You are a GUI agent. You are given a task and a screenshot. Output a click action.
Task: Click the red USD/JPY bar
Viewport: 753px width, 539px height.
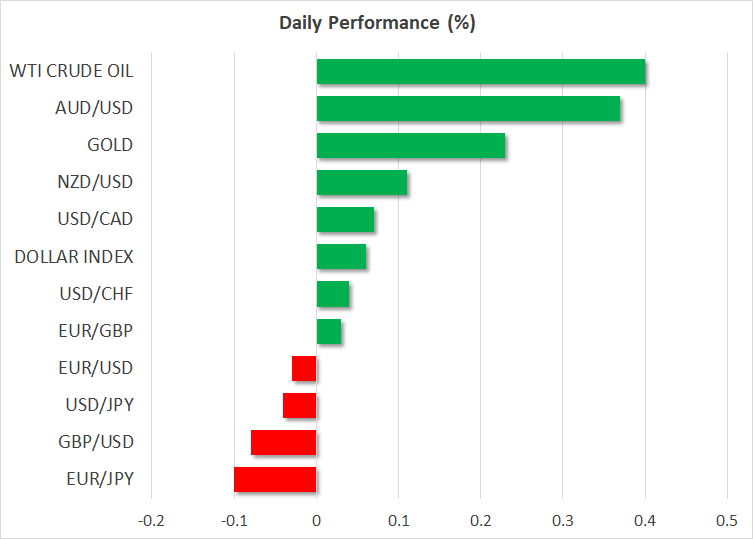tap(300, 405)
